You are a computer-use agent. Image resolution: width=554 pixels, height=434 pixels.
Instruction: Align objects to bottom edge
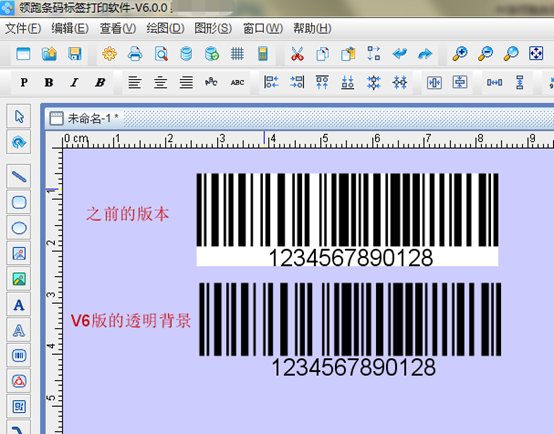[x=348, y=82]
